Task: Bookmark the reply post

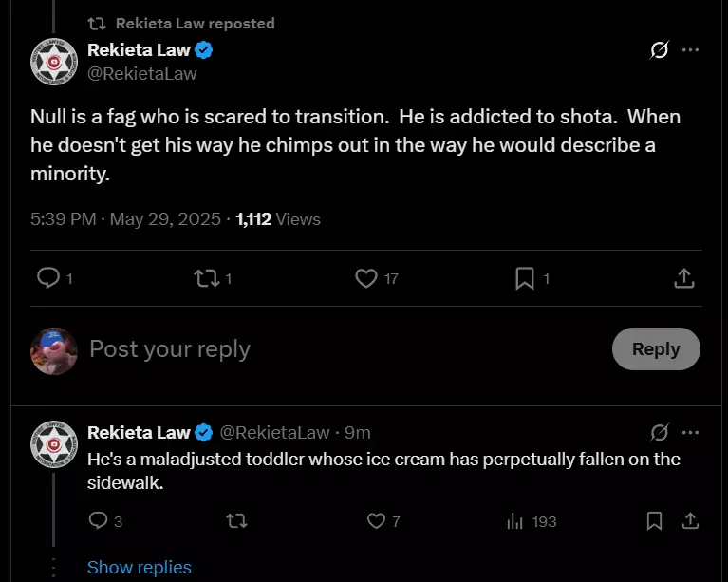Action: [x=654, y=520]
